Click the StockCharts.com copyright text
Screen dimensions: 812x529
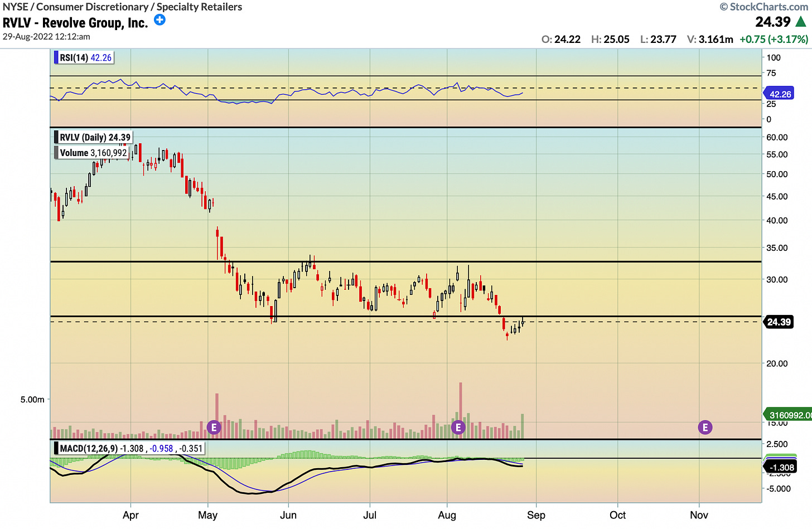click(x=763, y=7)
